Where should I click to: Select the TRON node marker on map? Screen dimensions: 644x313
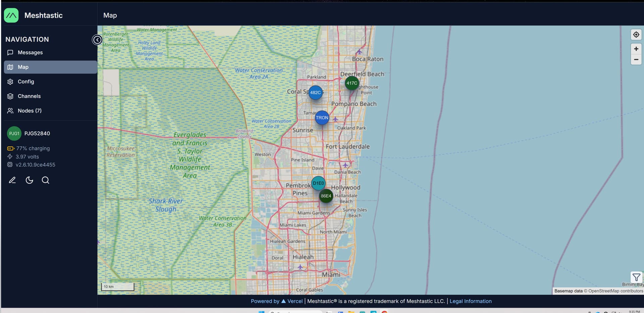[x=322, y=118]
